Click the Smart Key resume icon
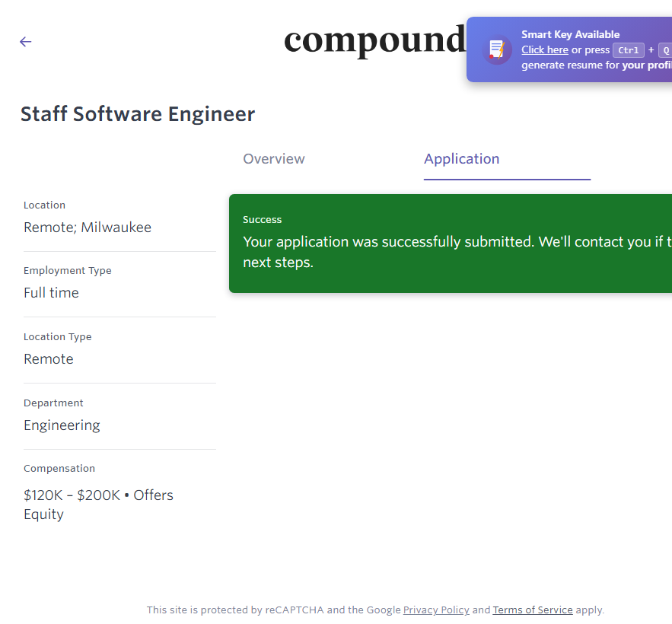Image resolution: width=672 pixels, height=624 pixels. click(497, 49)
